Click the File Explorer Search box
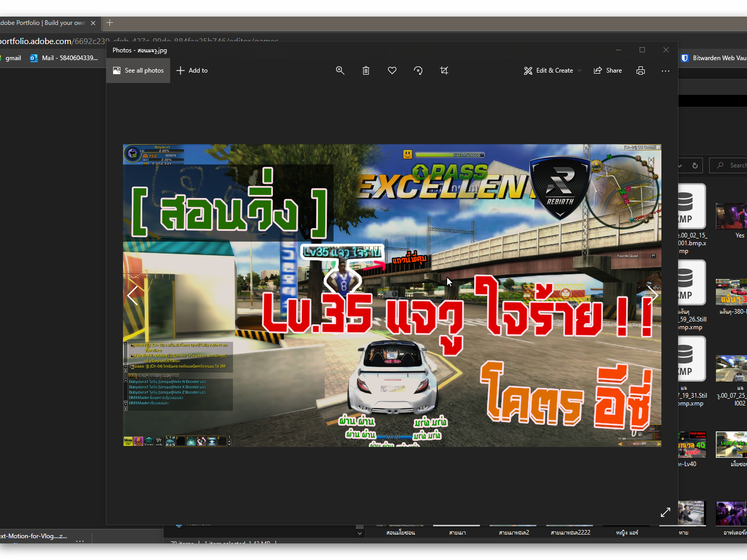Image resolution: width=747 pixels, height=560 pixels. click(x=728, y=165)
